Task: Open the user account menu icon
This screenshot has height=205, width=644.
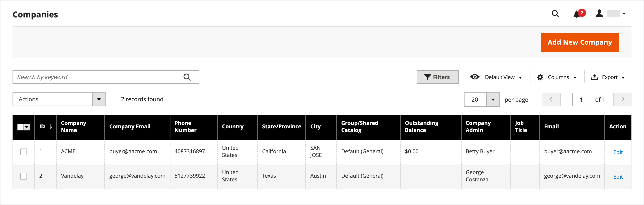Action: pos(599,14)
